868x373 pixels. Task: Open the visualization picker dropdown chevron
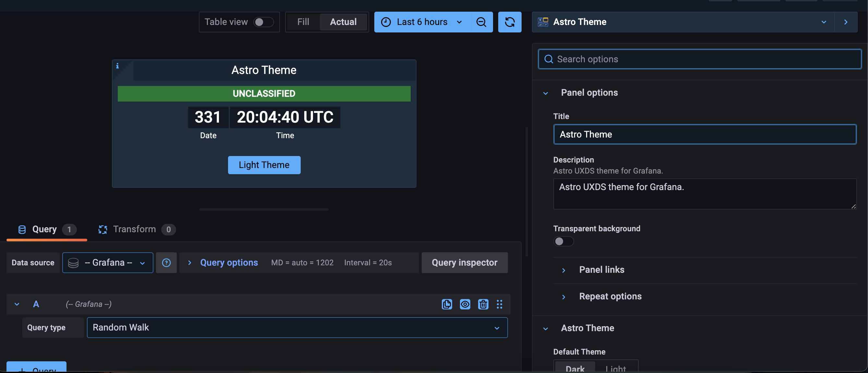pyautogui.click(x=824, y=22)
